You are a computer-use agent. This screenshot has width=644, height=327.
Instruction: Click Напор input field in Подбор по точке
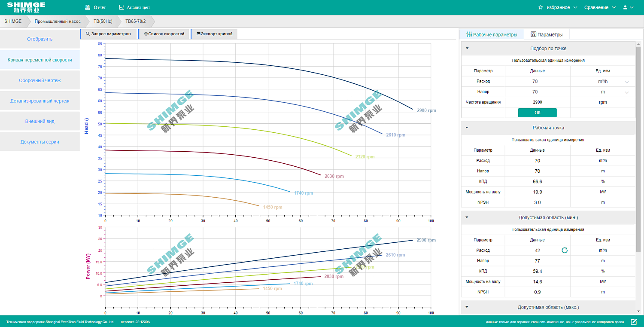[538, 92]
